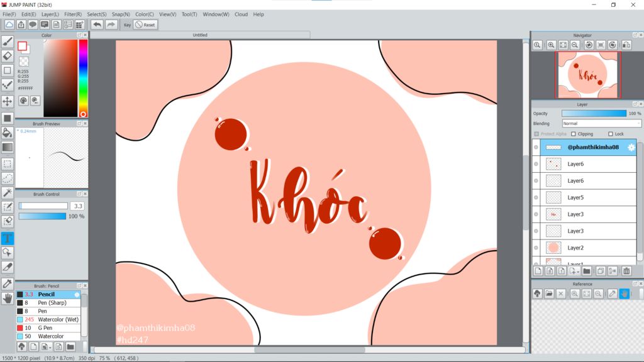
Task: Click the cloud icon in top toolbar
Action: [9, 25]
